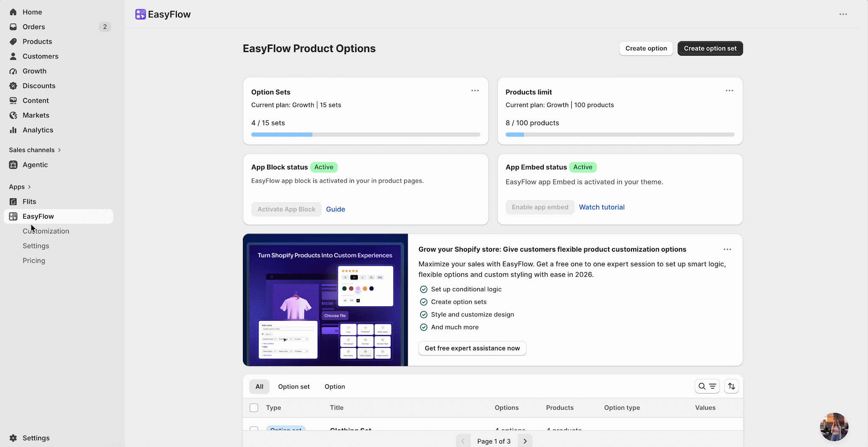Image resolution: width=868 pixels, height=447 pixels.
Task: Click the Options column header
Action: pos(506,408)
